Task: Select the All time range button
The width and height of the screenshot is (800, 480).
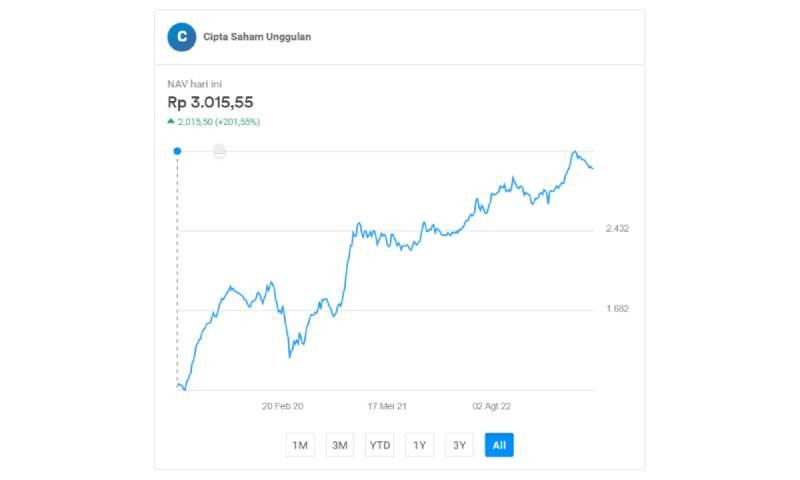Action: (499, 445)
